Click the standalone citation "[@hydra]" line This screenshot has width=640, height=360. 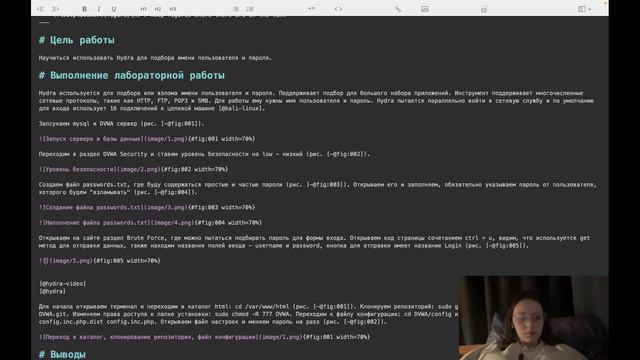pos(52,291)
